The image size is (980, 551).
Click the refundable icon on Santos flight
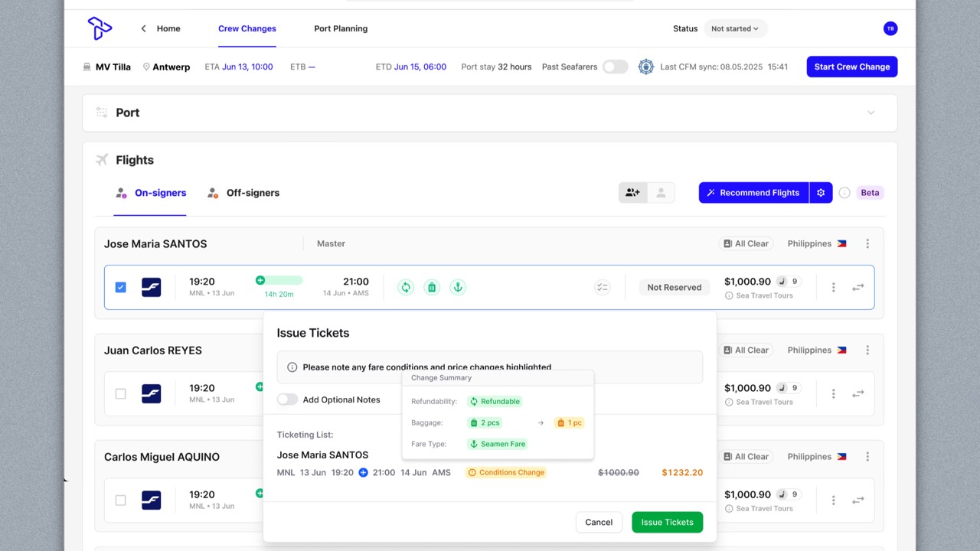point(406,287)
